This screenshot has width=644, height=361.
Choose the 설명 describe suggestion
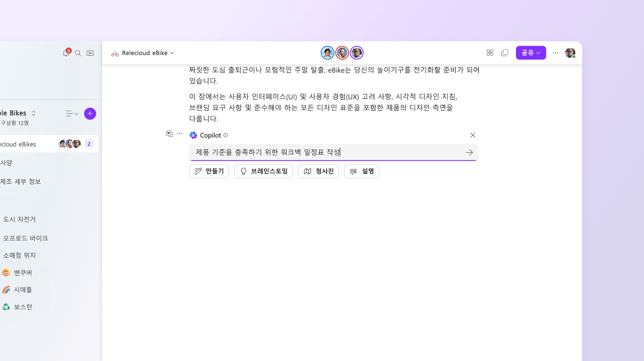pyautogui.click(x=361, y=171)
